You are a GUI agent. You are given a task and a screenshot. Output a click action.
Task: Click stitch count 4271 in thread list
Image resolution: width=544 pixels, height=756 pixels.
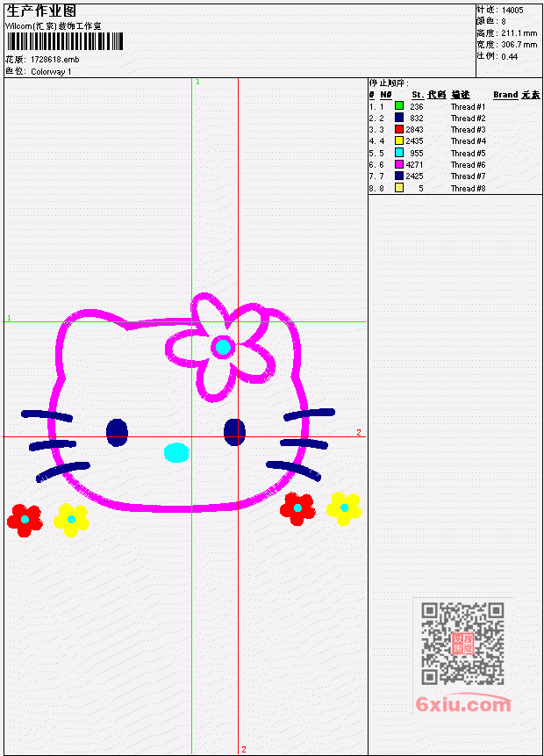tap(414, 165)
